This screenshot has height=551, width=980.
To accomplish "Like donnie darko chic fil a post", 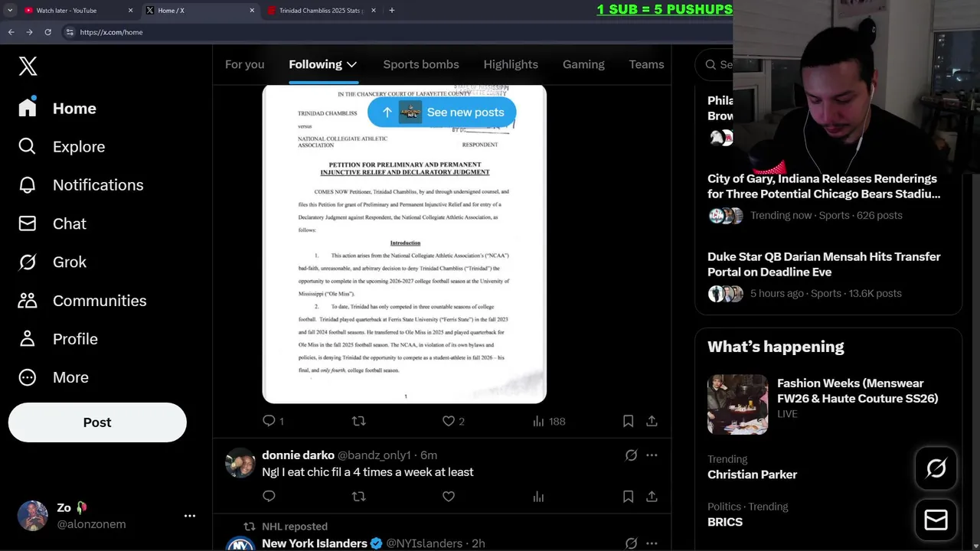I will [449, 496].
